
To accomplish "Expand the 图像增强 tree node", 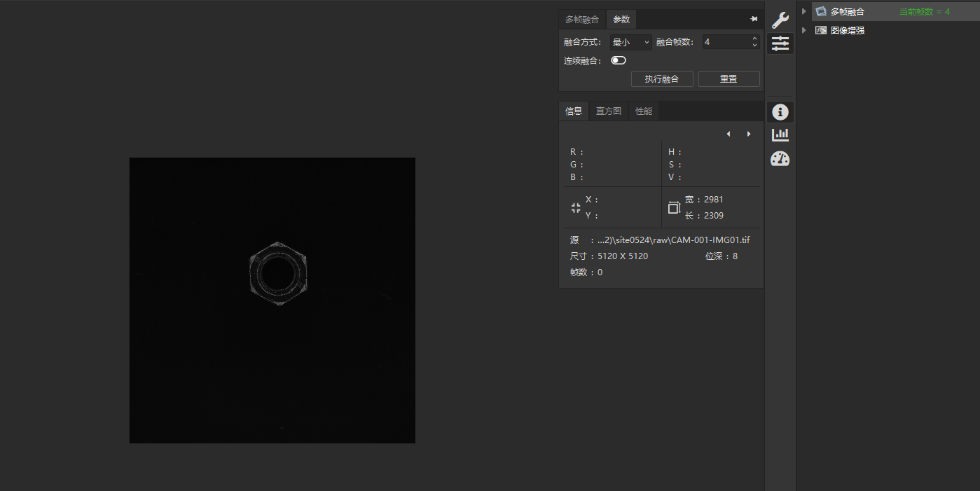I will [804, 30].
